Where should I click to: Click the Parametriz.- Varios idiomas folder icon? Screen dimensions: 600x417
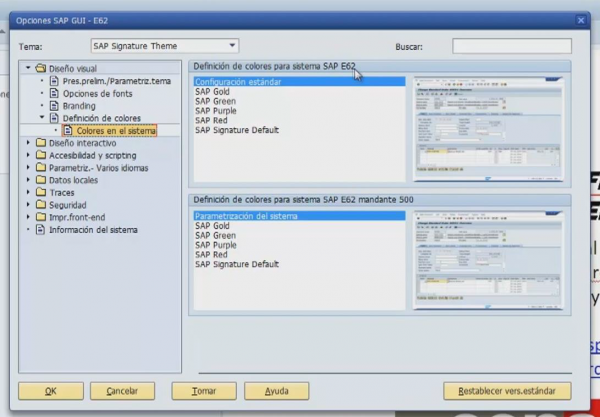click(41, 168)
